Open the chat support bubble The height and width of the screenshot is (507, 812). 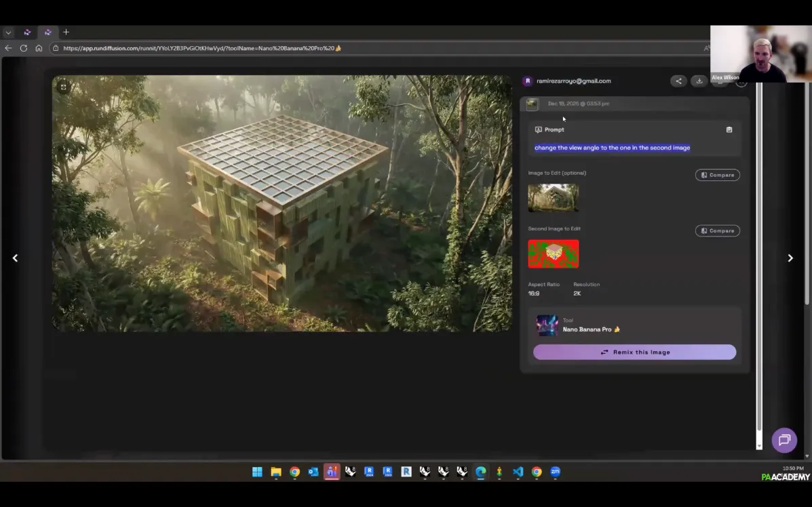(x=784, y=440)
